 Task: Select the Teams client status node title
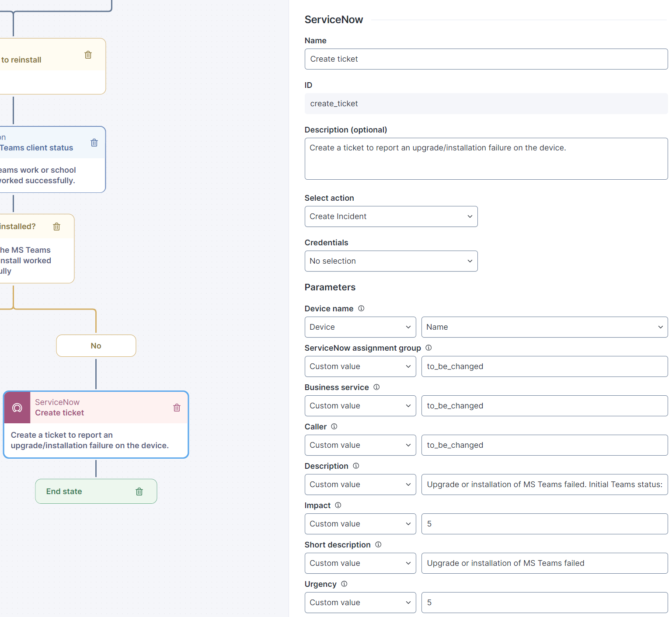pyautogui.click(x=37, y=148)
